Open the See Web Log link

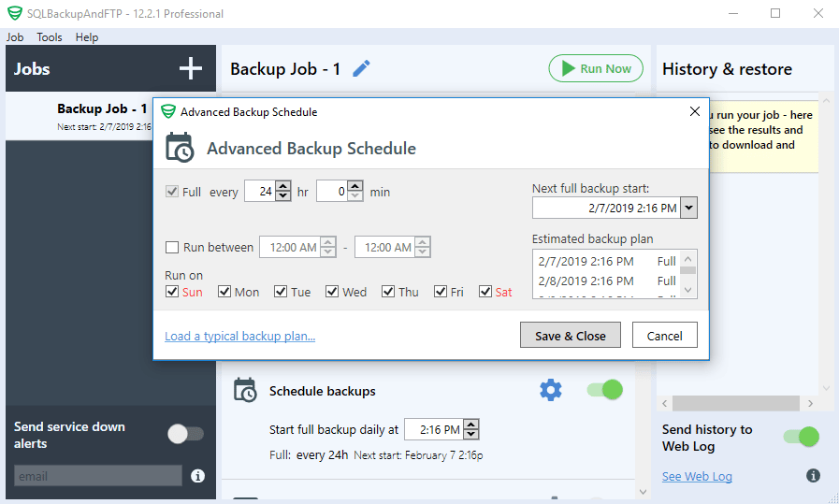click(x=697, y=476)
